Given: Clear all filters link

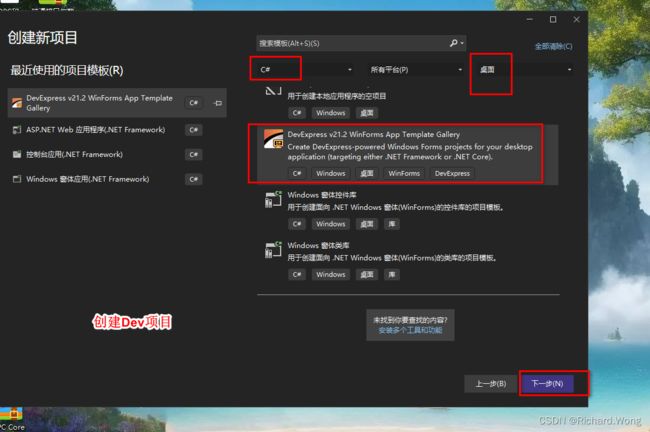Looking at the screenshot, I should pos(553,46).
